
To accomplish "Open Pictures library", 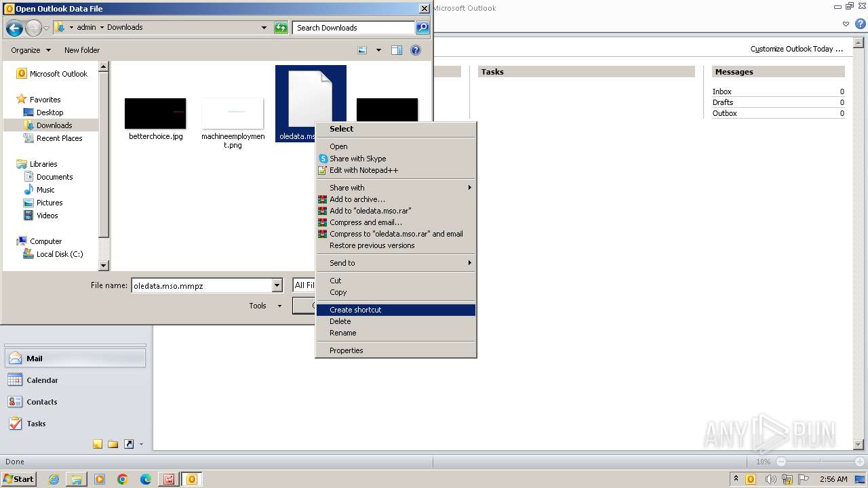I will [43, 203].
